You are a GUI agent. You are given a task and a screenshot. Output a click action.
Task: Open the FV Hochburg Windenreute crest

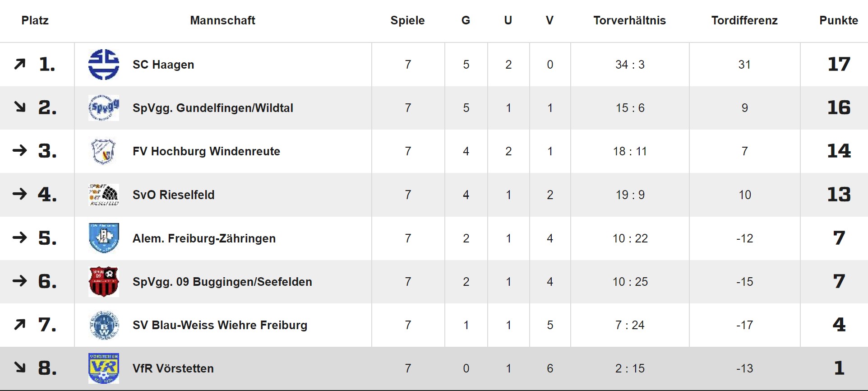[104, 151]
